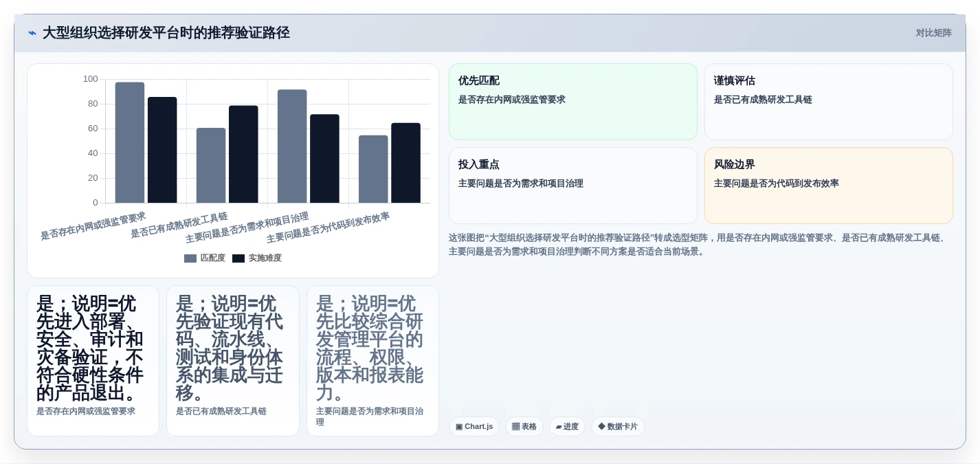Click chart axis label 主要问题是否为代码到发布效率
Viewport: 980px width, 464px height.
328,228
